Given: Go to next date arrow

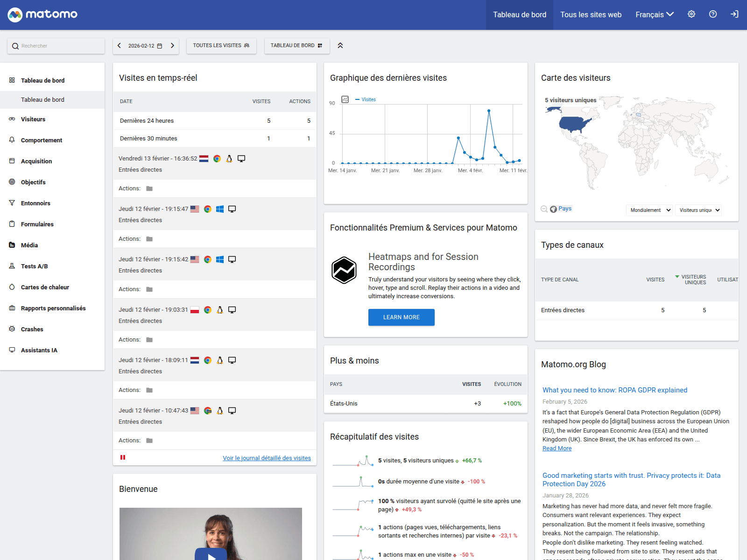Looking at the screenshot, I should [172, 46].
